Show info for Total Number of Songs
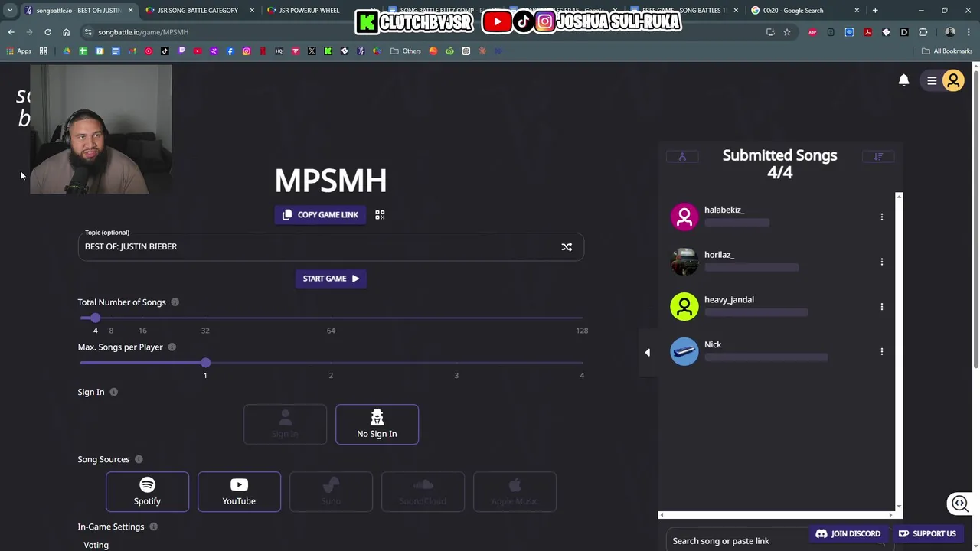The width and height of the screenshot is (980, 551). (x=175, y=302)
